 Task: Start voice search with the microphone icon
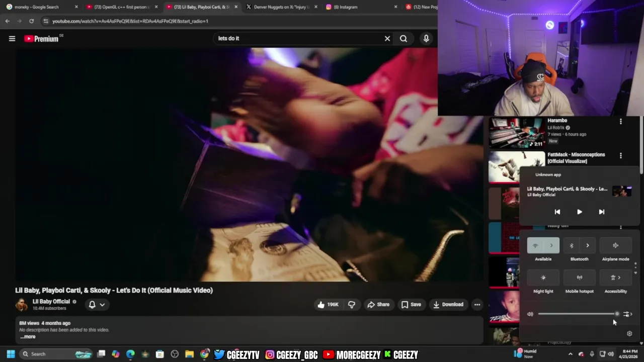pyautogui.click(x=426, y=39)
